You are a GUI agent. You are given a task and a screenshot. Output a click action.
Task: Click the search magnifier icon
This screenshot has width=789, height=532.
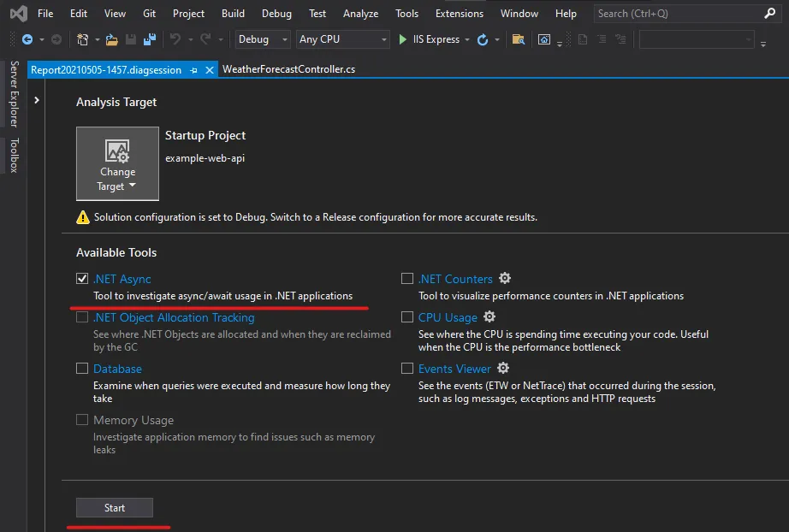tap(770, 14)
